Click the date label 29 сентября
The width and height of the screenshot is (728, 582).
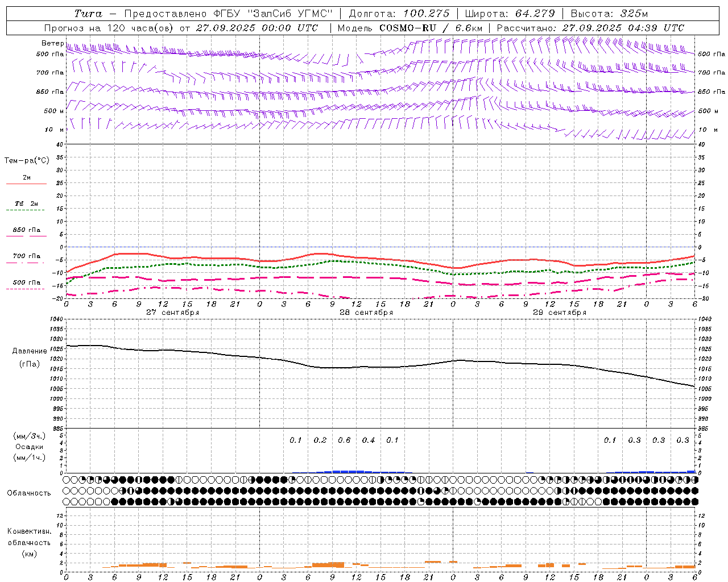click(560, 313)
